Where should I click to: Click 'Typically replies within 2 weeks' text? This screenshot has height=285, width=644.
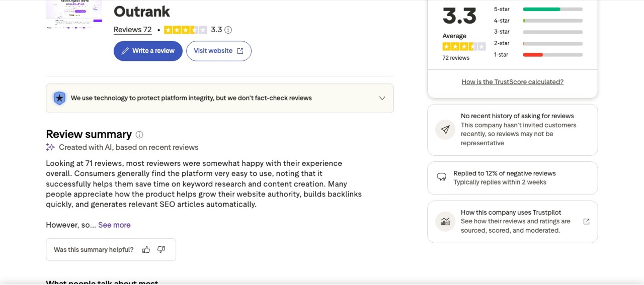500,182
